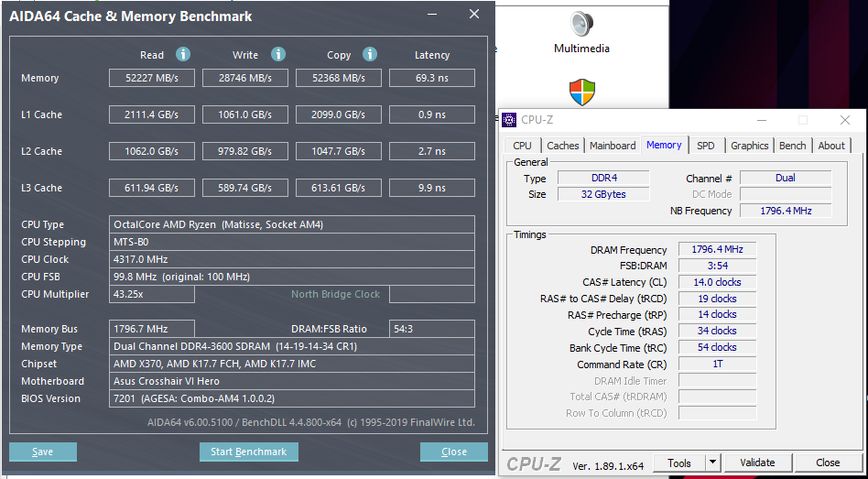
Task: Click the CPU-Z Close button at bottom
Action: tap(828, 463)
